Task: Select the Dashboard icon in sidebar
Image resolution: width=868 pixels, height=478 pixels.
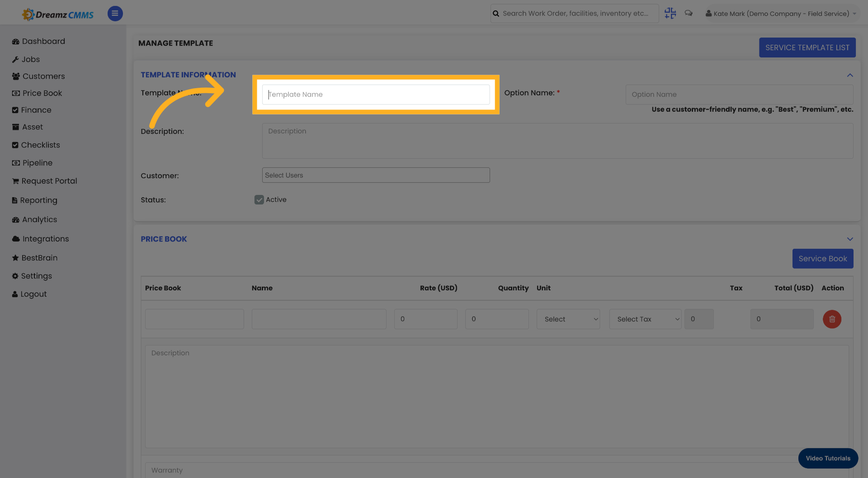Action: [x=15, y=41]
